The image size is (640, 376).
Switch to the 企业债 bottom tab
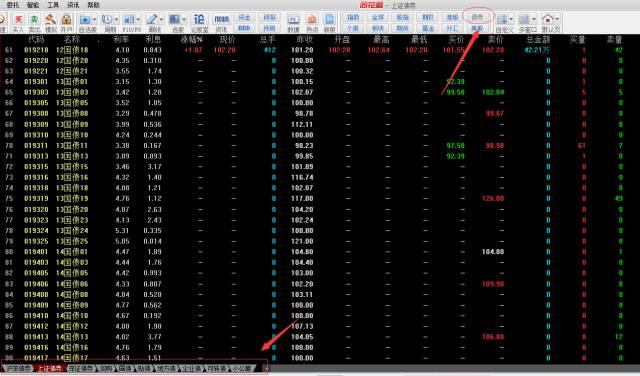point(191,368)
